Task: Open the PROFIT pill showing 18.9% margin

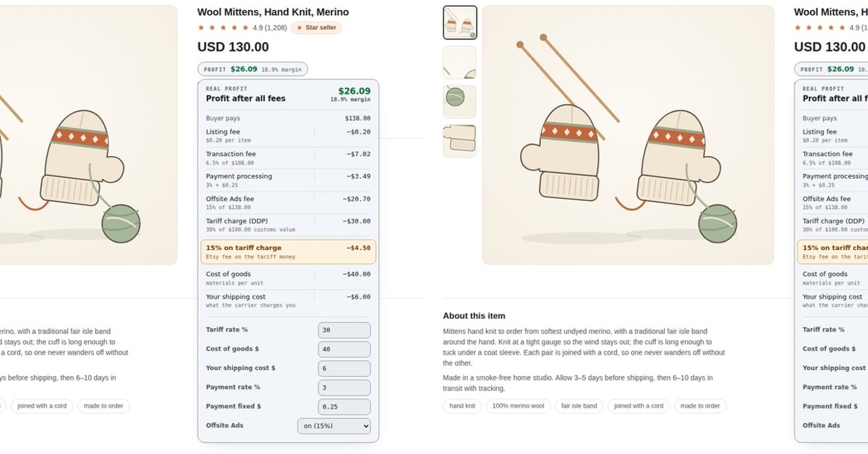Action: click(x=252, y=69)
